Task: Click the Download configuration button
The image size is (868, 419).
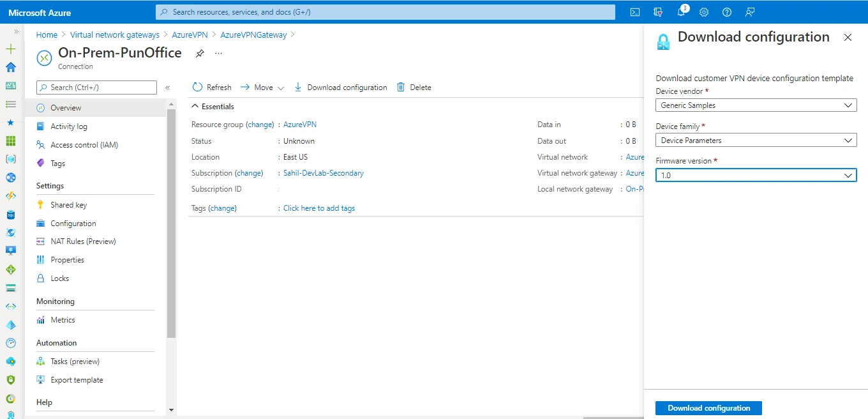Action: (x=708, y=408)
